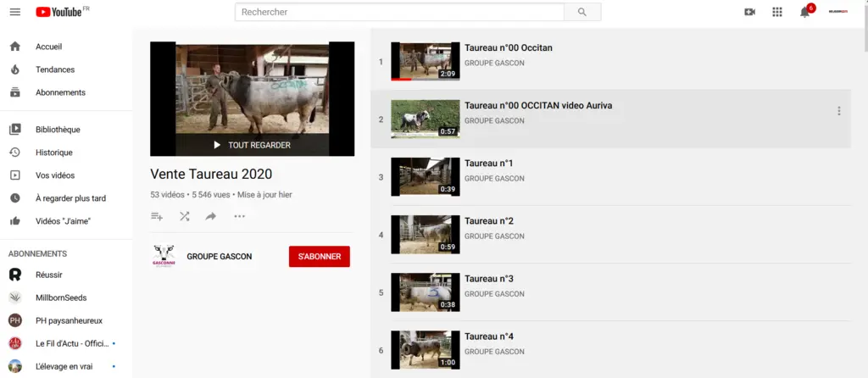Open playlist more options ellipsis
Viewport: 868px width, 378px height.
click(x=239, y=216)
